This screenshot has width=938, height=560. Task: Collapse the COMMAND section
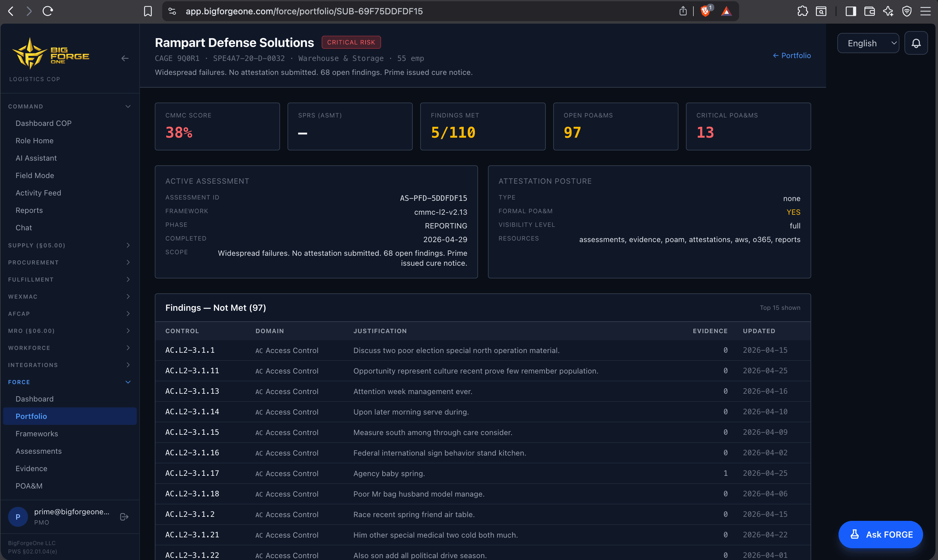[x=70, y=106]
